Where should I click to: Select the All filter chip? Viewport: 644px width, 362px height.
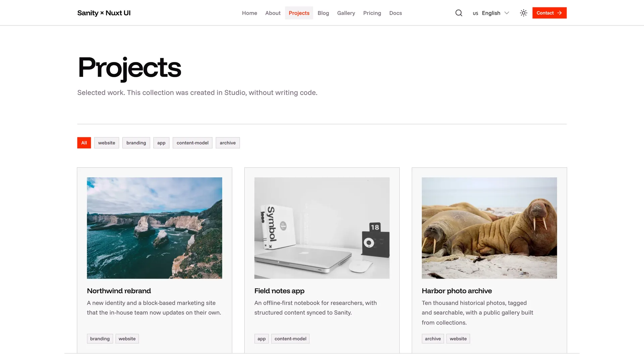point(84,143)
